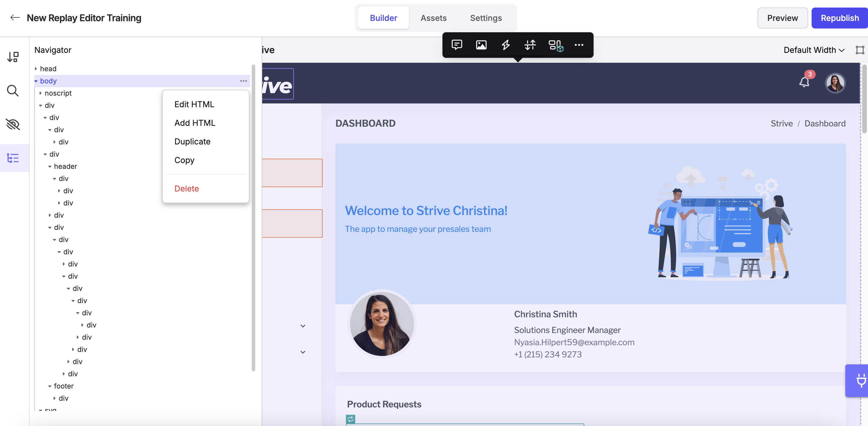This screenshot has width=868, height=426.
Task: Click the component blocks tool in toolbar
Action: click(555, 45)
